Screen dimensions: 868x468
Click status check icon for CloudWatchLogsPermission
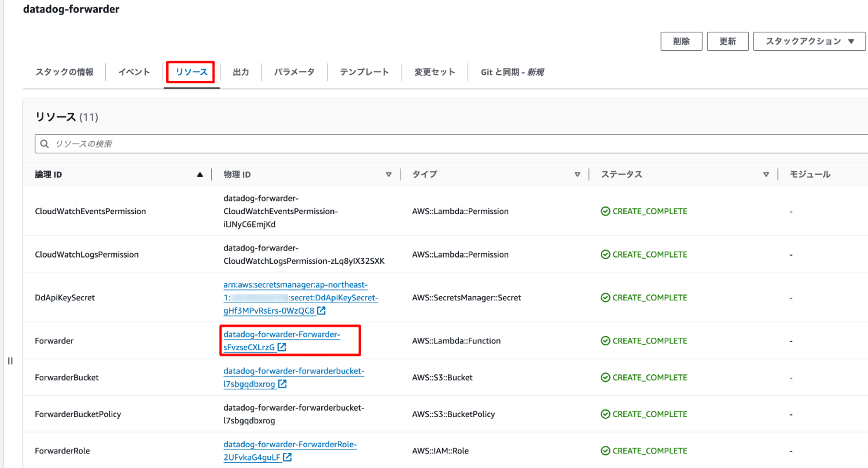click(605, 255)
